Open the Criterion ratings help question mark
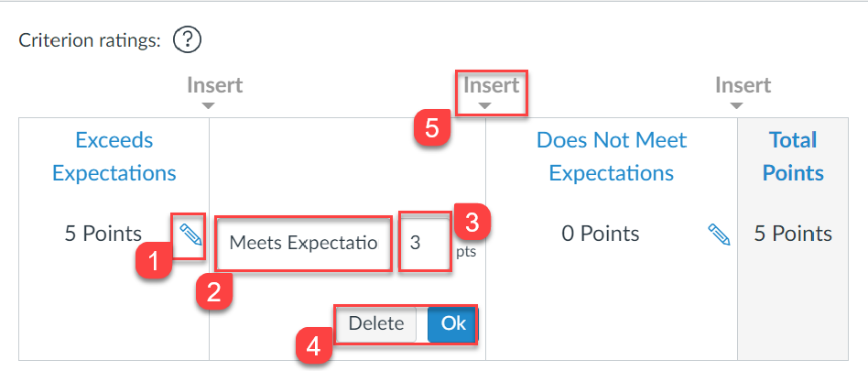 [187, 40]
